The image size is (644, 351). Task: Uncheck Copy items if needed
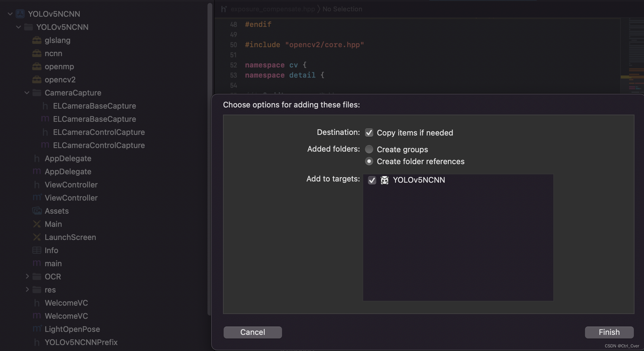coord(369,133)
